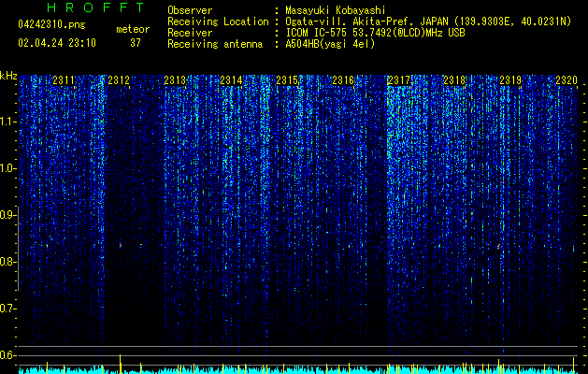
Task: Click the 2312 time marker
Action: (x=119, y=80)
